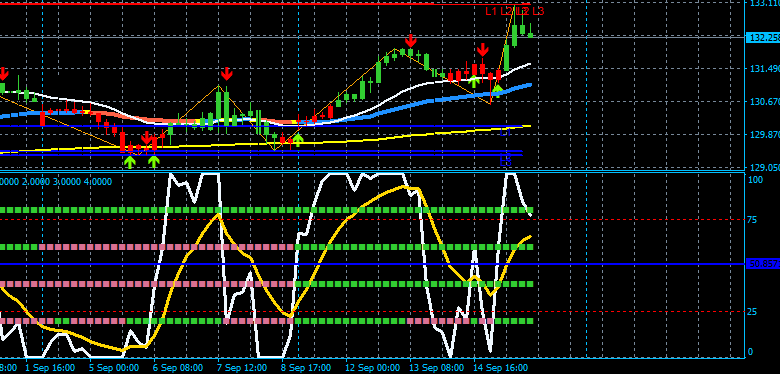The width and height of the screenshot is (780, 374).
Task: Select the green buy arrow near 8 Sep 17:00
Action: (x=297, y=140)
